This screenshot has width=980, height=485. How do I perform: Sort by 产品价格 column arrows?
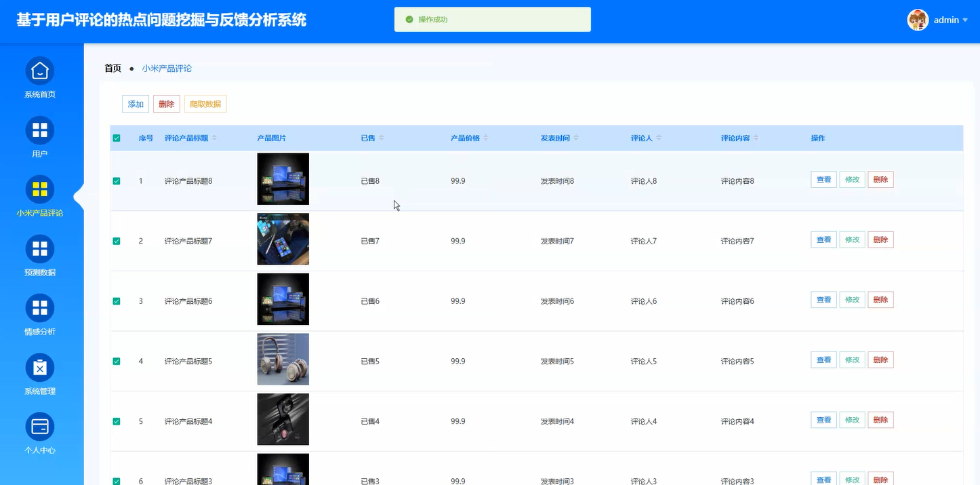pos(486,138)
